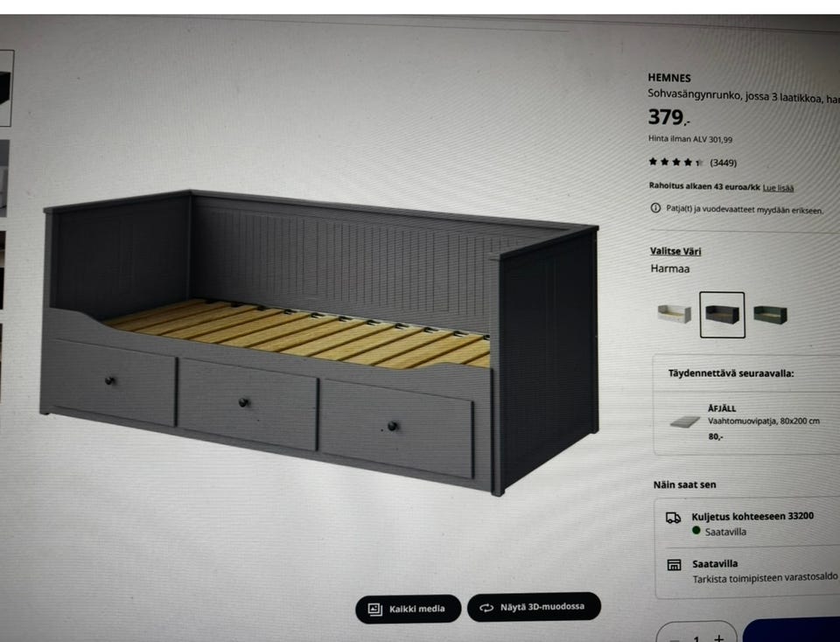Select the top product thumbnail on left
840x642 pixels.
pos(6,88)
